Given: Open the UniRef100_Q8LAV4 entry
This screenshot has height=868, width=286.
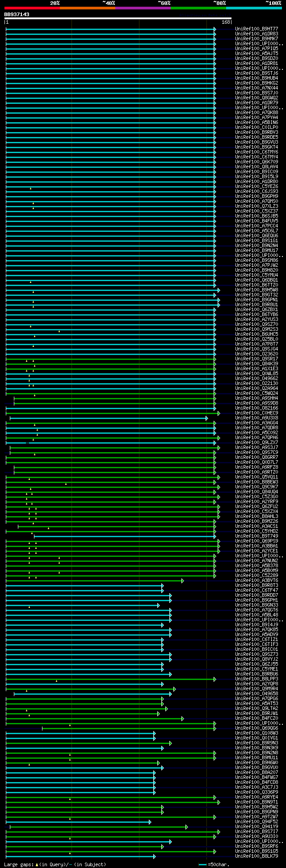Looking at the screenshot, I should (x=257, y=167).
